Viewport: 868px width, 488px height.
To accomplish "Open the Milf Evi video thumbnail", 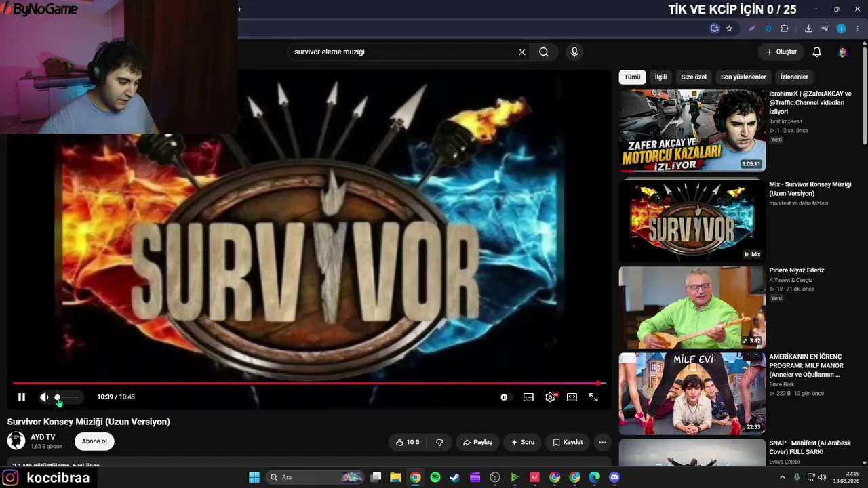I will tap(692, 393).
